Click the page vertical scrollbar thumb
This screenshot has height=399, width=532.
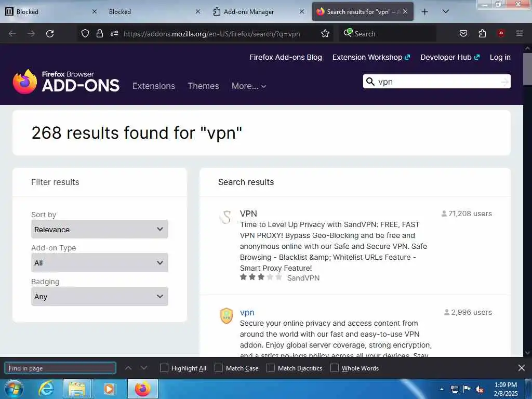[528, 69]
